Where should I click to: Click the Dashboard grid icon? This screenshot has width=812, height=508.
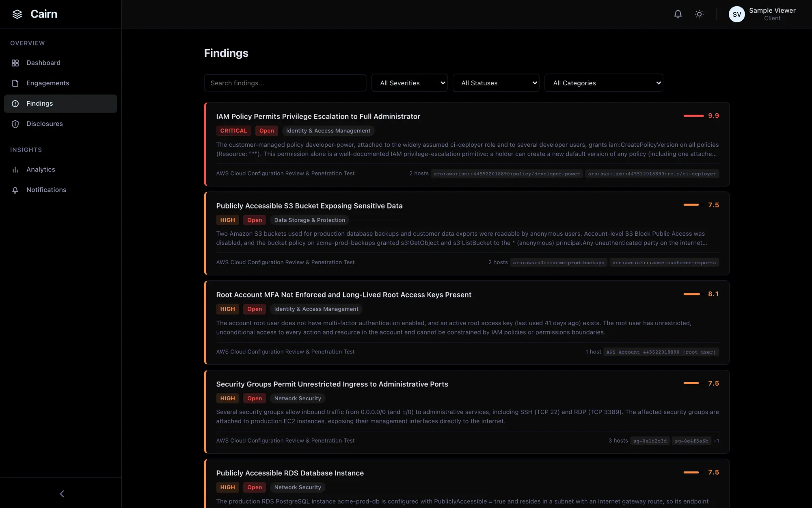15,63
